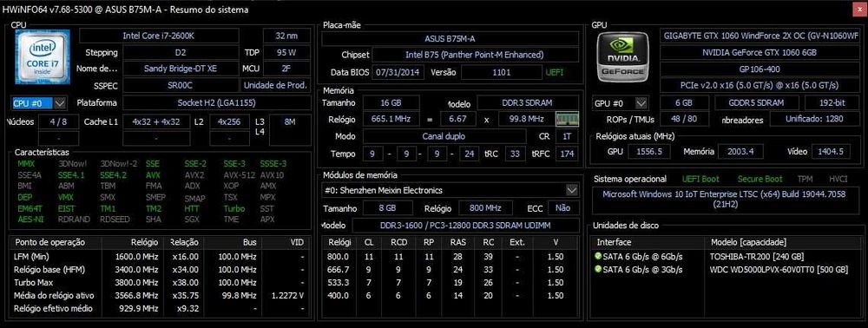The image size is (868, 328).
Task: Select the Socket H2 (LGA1155) platform field
Action: pyautogui.click(x=216, y=103)
